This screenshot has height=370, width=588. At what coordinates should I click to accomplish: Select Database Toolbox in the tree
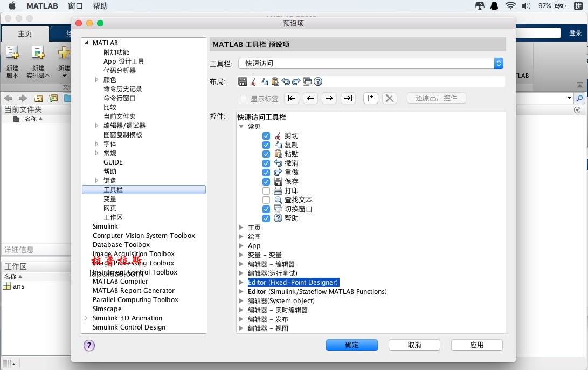point(121,245)
